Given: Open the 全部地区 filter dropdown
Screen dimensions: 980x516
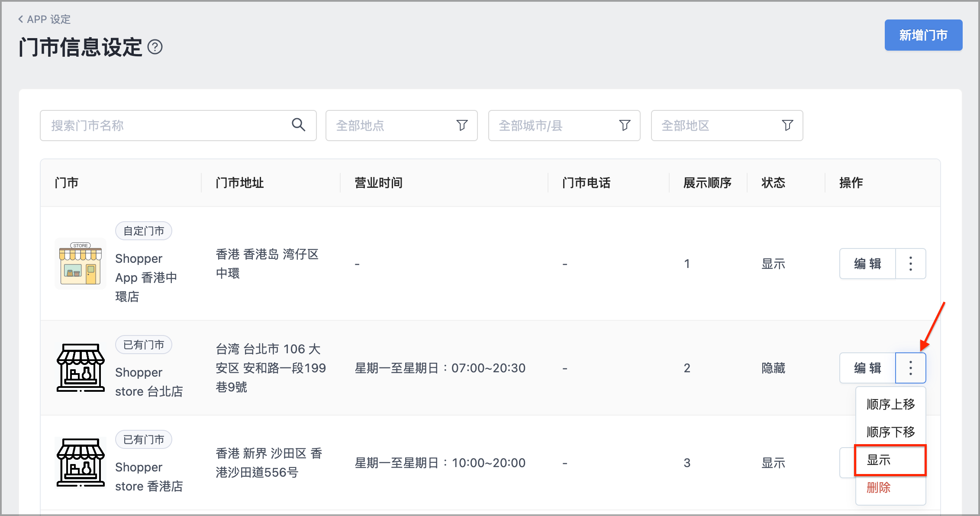Looking at the screenshot, I should click(x=727, y=126).
